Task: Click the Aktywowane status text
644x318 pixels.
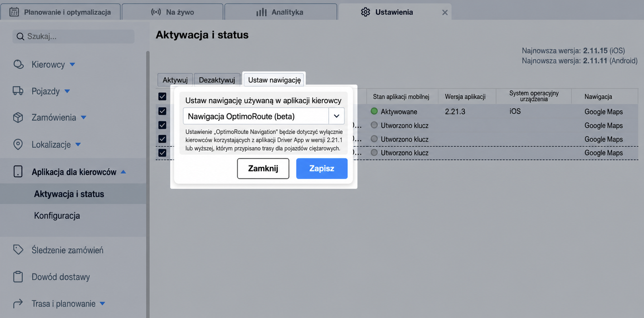Action: pyautogui.click(x=399, y=112)
